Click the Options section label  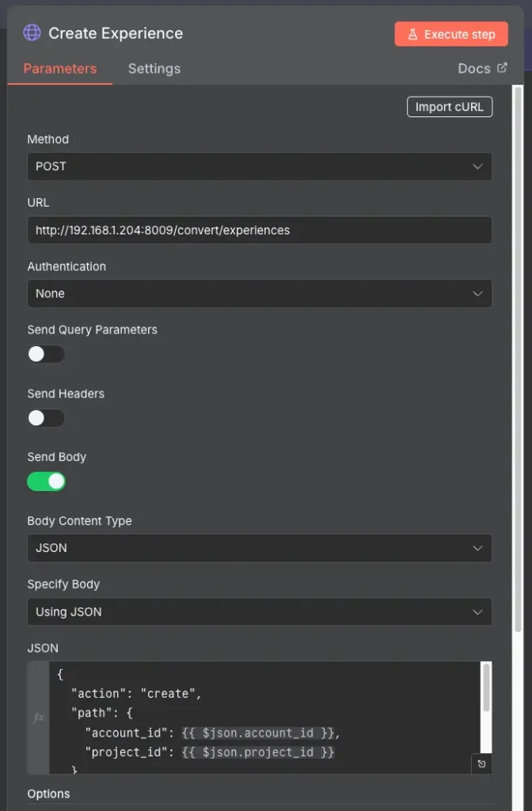pyautogui.click(x=48, y=794)
